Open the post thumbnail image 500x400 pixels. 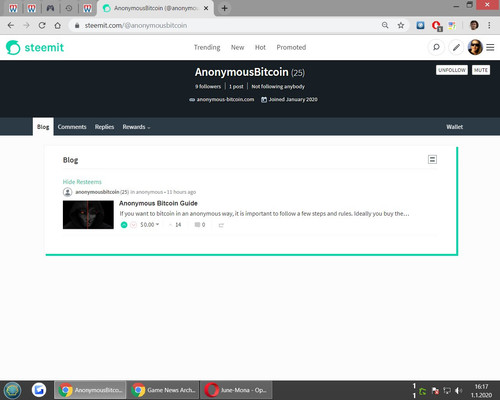click(88, 215)
